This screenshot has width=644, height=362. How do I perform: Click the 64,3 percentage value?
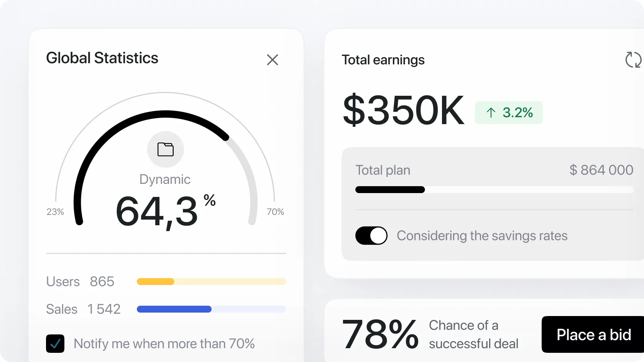click(x=157, y=211)
